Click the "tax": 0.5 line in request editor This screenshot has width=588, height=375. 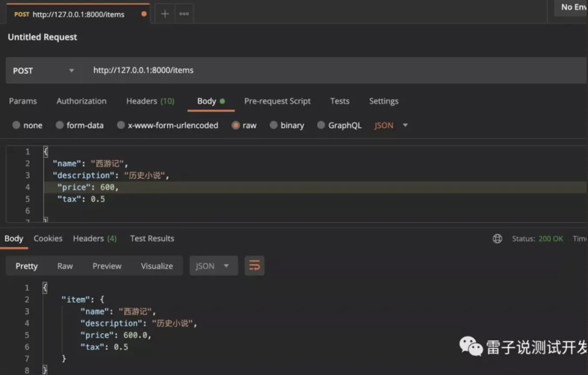pos(81,199)
